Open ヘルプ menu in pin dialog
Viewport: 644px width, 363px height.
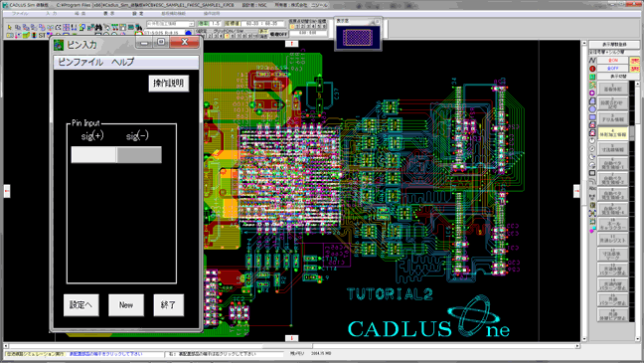click(123, 62)
